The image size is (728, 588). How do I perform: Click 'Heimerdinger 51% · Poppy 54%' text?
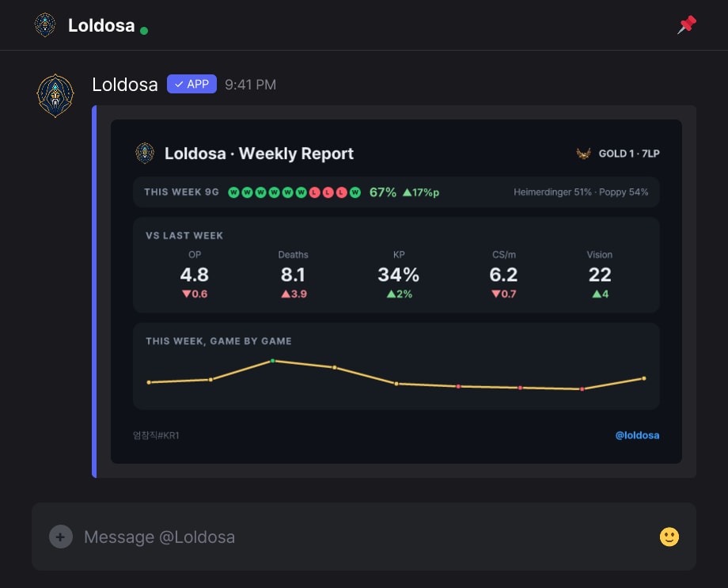581,192
